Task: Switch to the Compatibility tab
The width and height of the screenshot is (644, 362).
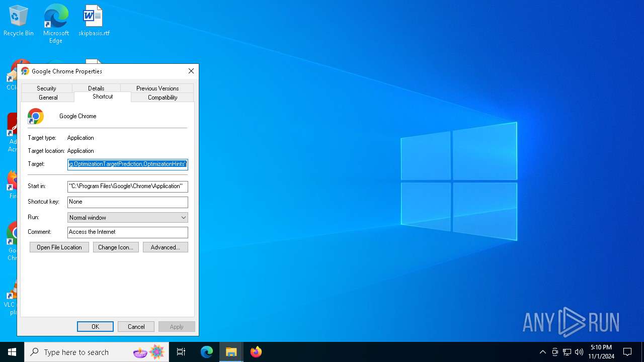Action: 163,98
